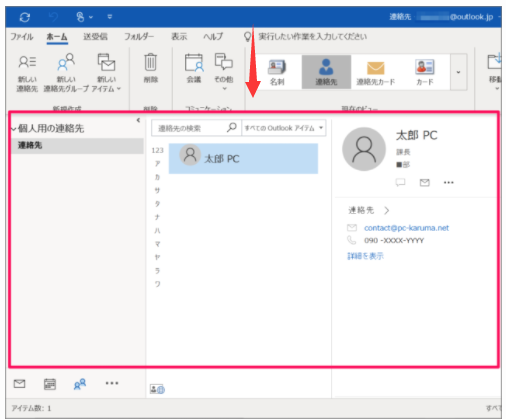Click the 詳細を表示 link
Screen dimensions: 506x419
coord(365,256)
